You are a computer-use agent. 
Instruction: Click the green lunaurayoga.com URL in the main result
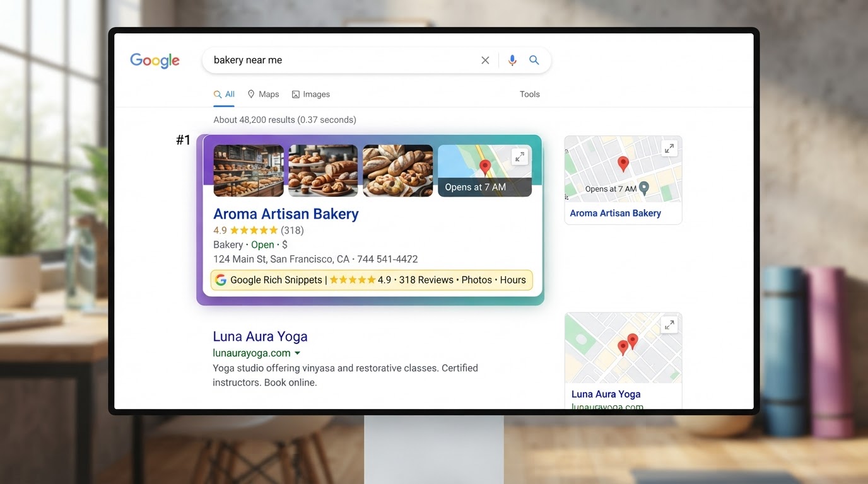252,353
